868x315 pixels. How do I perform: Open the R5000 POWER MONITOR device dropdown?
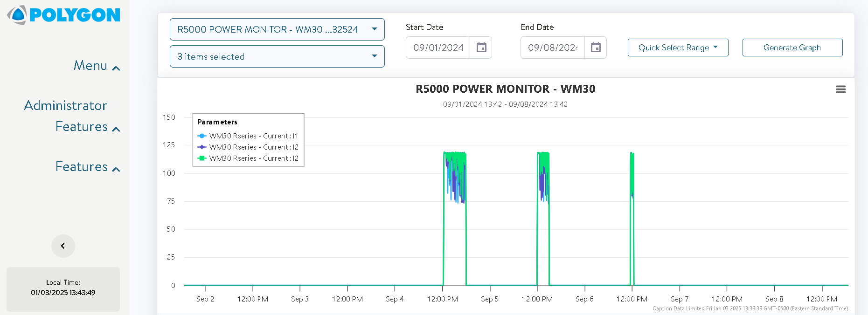pos(277,29)
